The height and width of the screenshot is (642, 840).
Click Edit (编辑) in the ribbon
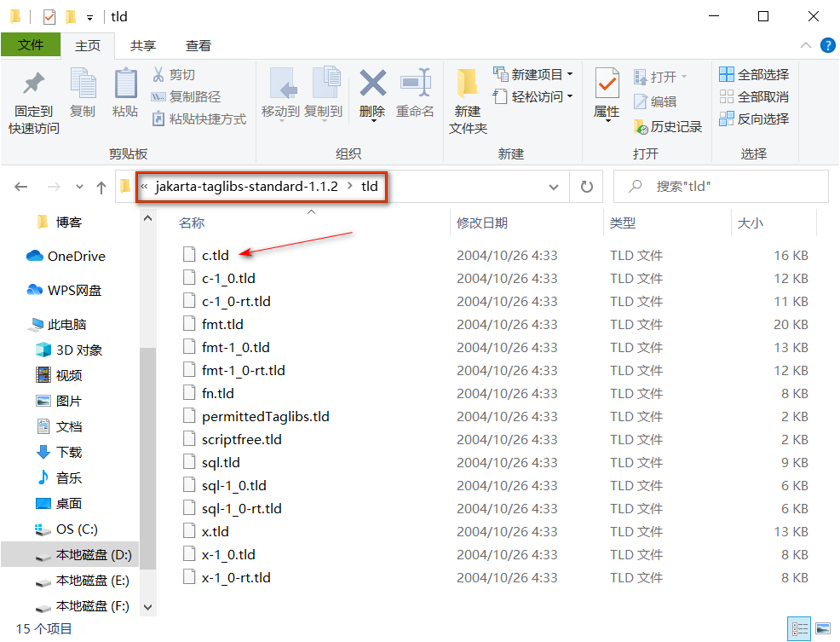[655, 101]
